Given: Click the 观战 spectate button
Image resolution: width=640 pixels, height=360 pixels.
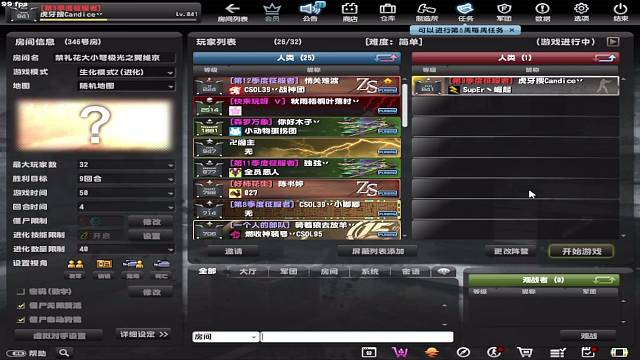Looking at the screenshot, I should point(589,336).
